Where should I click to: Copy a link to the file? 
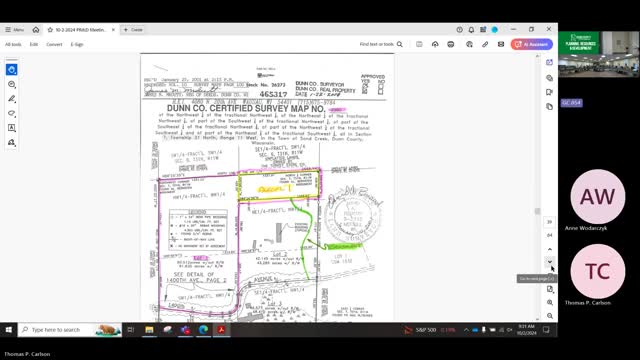click(x=485, y=44)
